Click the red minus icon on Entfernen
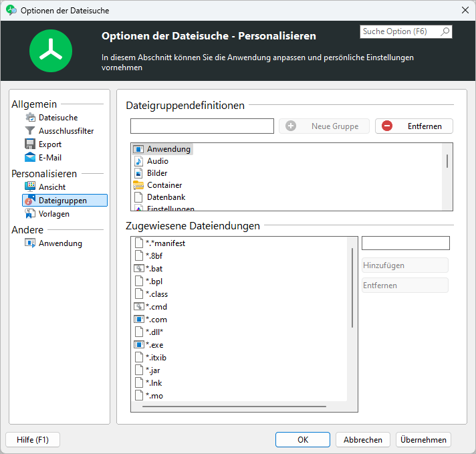 pos(387,126)
